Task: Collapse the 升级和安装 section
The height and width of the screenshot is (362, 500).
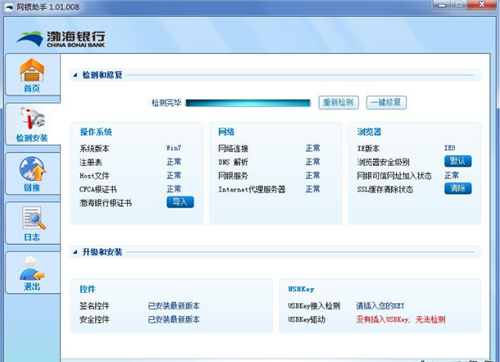Action: tap(75, 252)
